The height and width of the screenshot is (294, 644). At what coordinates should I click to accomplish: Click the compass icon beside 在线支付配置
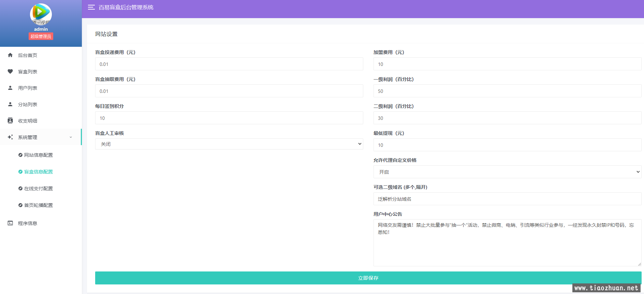(x=20, y=188)
